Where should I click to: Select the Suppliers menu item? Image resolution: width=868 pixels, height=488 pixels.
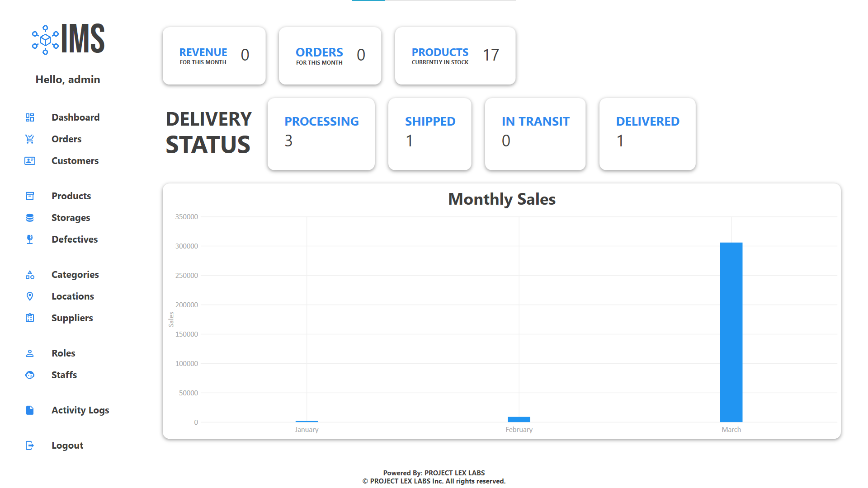[72, 318]
